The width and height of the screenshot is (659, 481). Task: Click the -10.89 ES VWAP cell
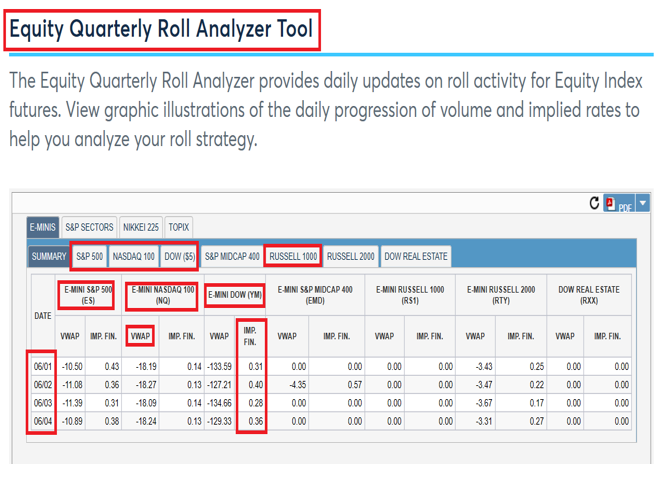(x=72, y=421)
